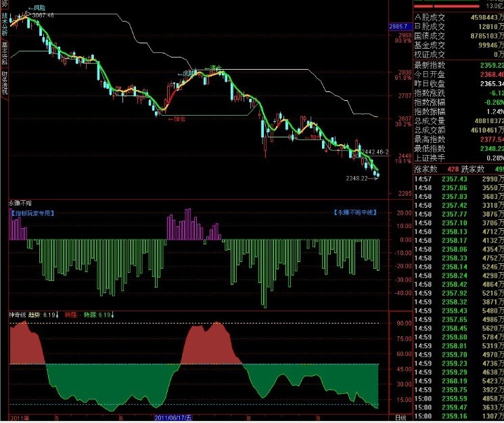Click the 2285 price axis label
This screenshot has width=504, height=423.
[x=405, y=194]
